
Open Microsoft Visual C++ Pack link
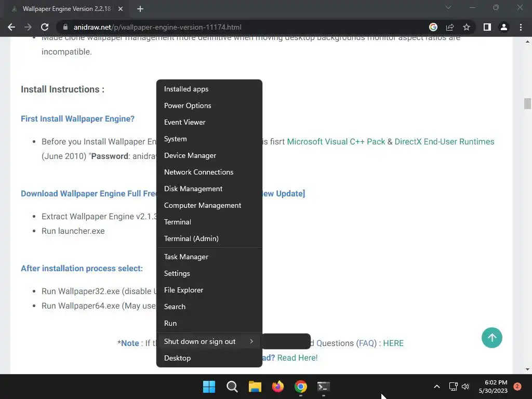336,141
